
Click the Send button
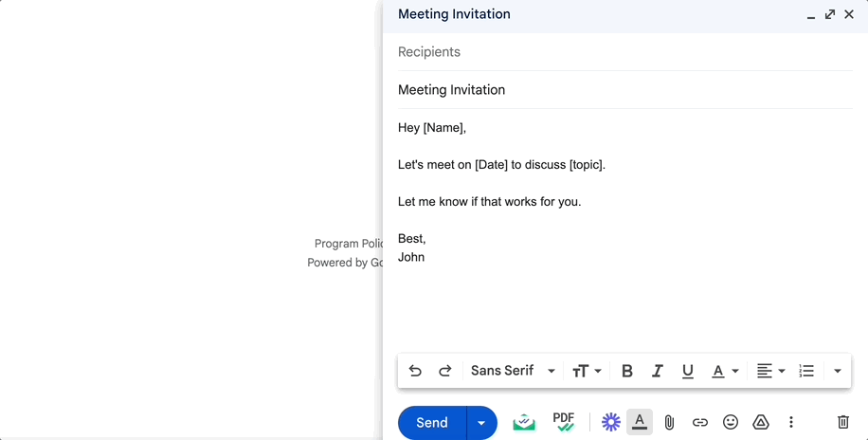tap(432, 423)
